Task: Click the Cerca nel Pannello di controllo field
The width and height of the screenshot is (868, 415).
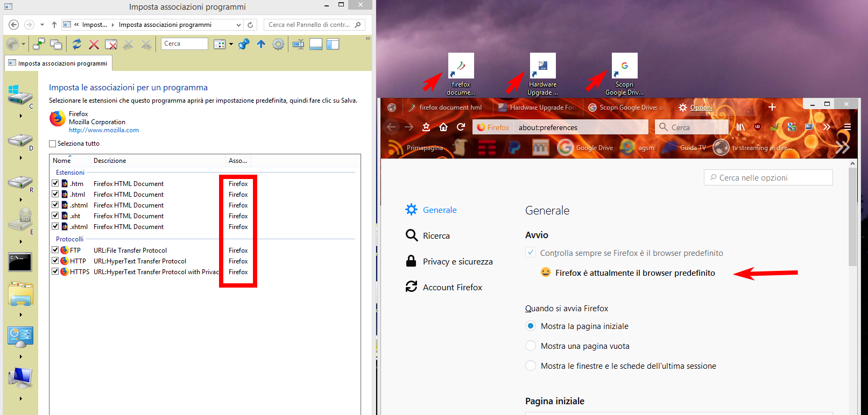Action: click(x=314, y=25)
